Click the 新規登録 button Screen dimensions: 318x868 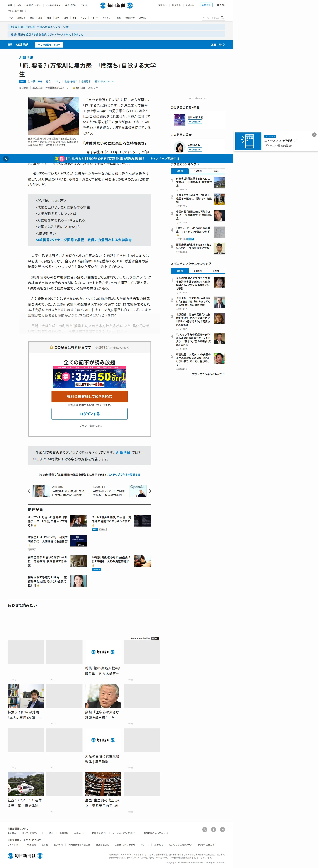coord(206,5)
